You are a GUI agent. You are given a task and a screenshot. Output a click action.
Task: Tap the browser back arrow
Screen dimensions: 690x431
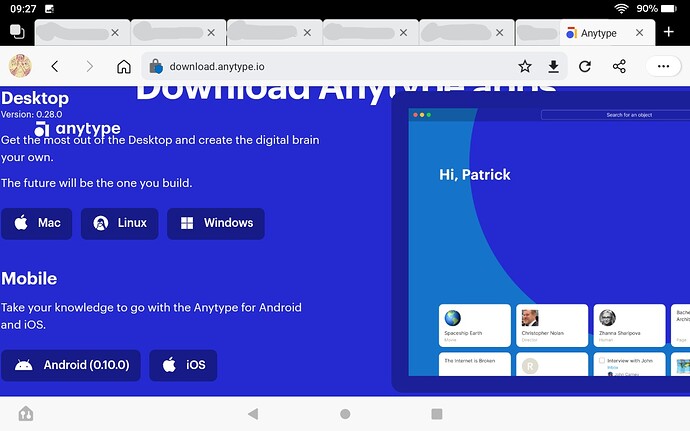55,67
